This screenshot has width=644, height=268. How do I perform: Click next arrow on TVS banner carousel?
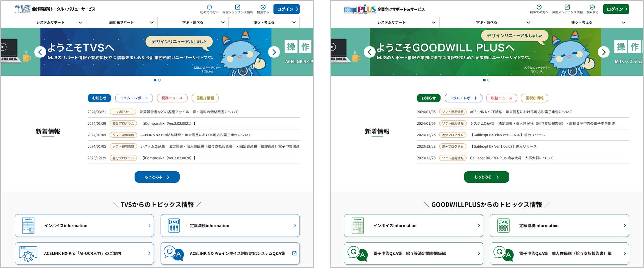coord(274,52)
